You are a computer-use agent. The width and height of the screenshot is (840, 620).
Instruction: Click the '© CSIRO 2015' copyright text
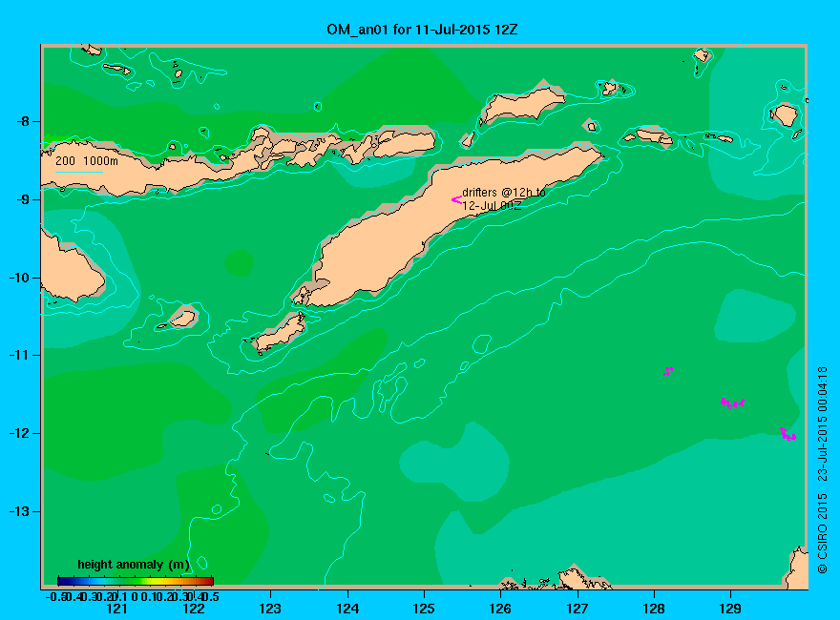tap(822, 534)
